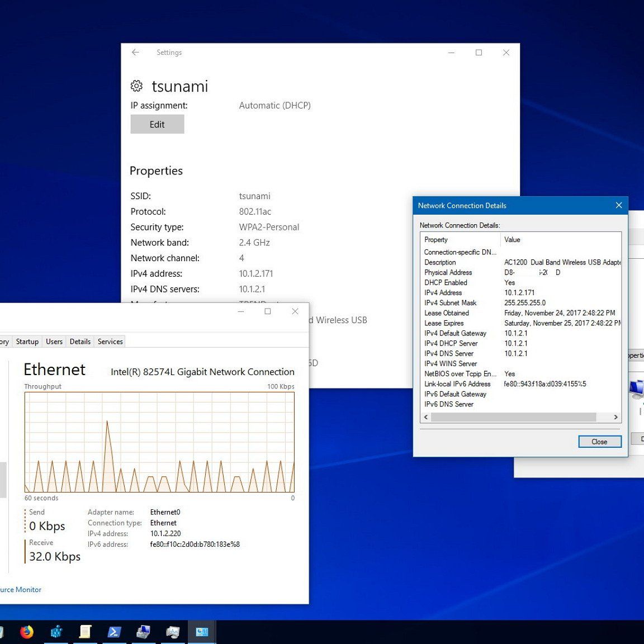Open Firefox from the taskbar

26,632
